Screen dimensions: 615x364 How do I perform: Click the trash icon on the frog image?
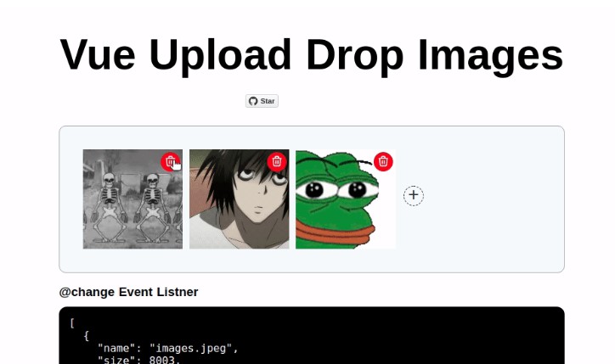click(383, 161)
